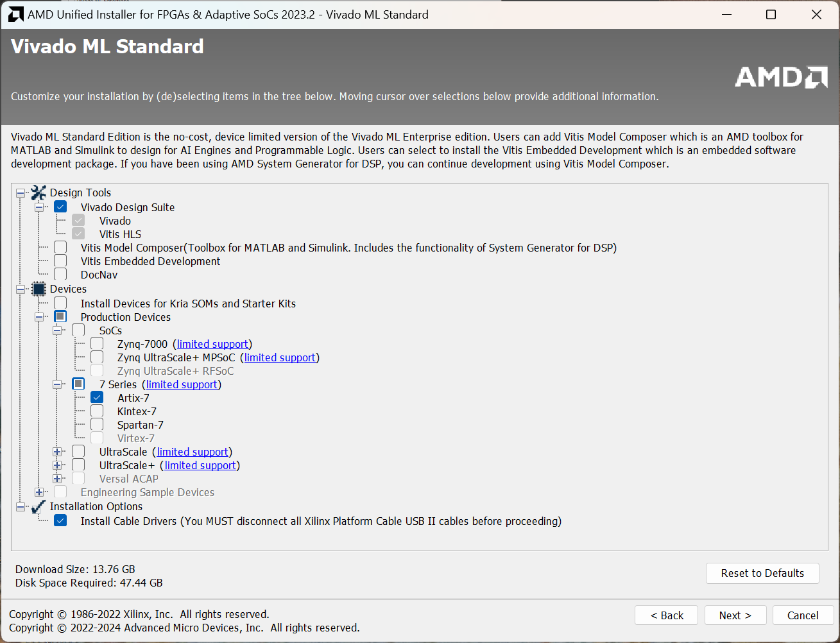Expand the UltraScale+ device tree node
Viewport: 840px width, 643px height.
(x=57, y=465)
